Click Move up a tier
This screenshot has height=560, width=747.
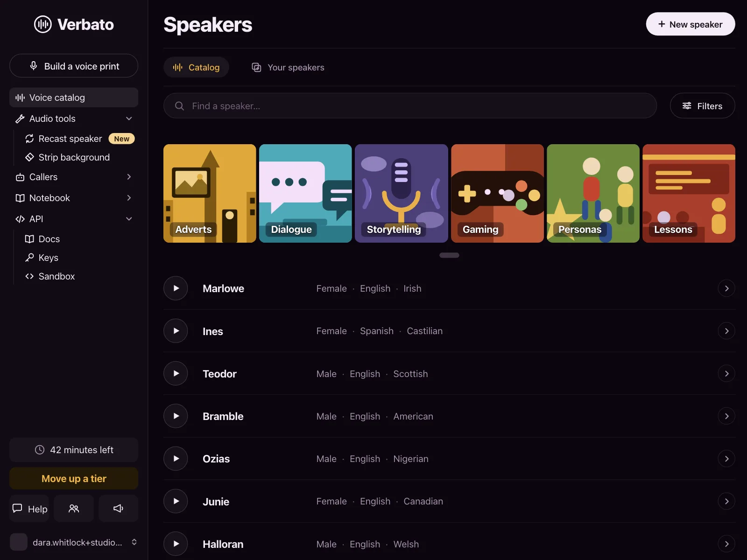coord(74,478)
